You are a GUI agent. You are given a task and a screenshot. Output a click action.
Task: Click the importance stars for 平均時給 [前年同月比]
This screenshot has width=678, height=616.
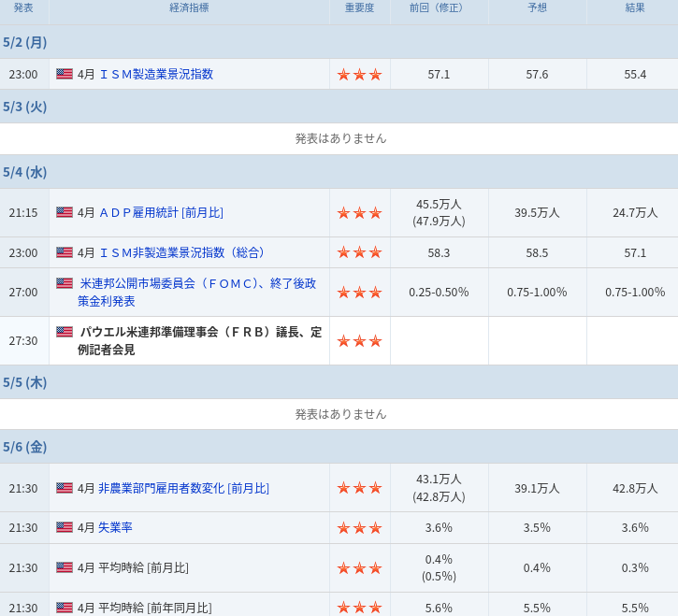pos(359,608)
